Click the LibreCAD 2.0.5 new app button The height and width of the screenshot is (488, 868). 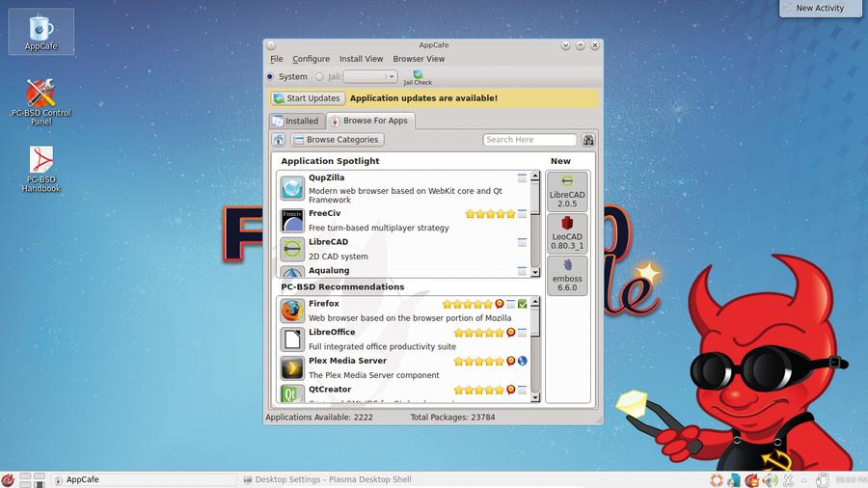point(567,191)
